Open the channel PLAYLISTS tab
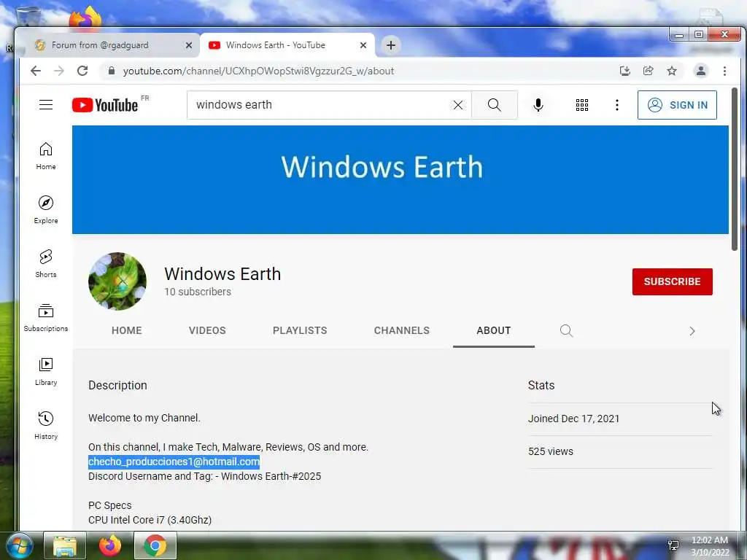The image size is (747, 560). [x=300, y=330]
